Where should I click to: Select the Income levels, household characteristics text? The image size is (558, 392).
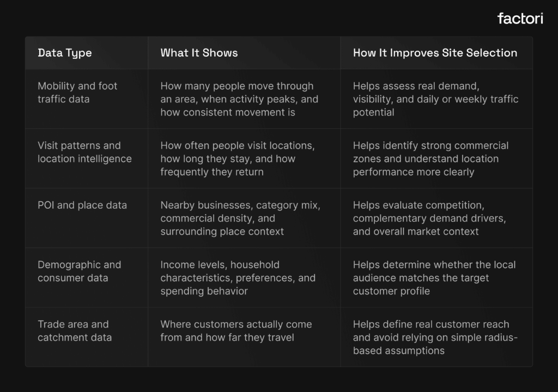pyautogui.click(x=238, y=278)
